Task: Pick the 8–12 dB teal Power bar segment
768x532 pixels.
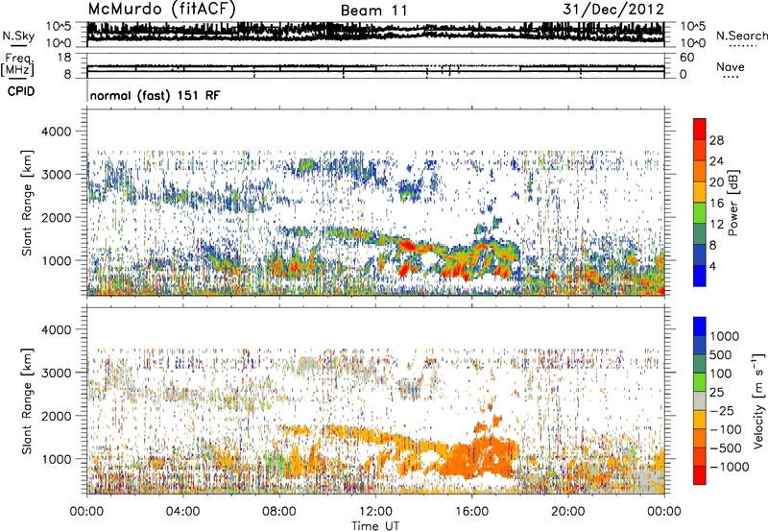Action: [x=700, y=233]
